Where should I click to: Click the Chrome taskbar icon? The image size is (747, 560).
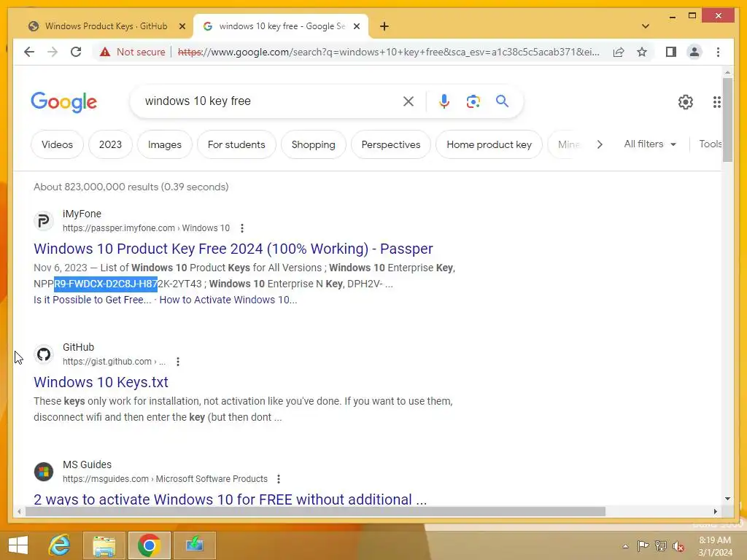(x=149, y=545)
